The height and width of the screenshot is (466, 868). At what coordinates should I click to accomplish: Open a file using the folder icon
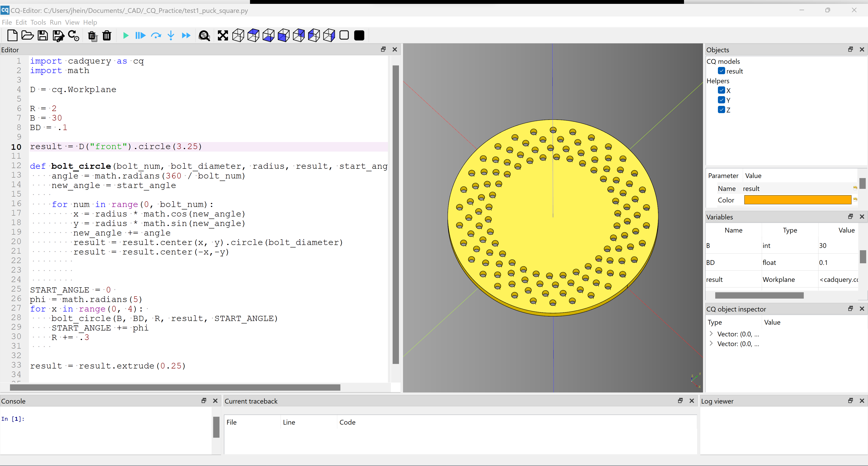tap(27, 36)
